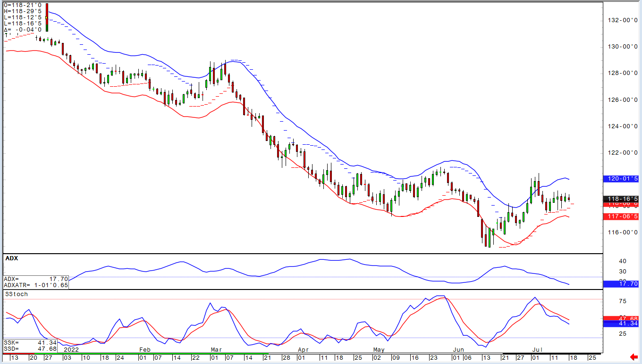Viewport: 642px width, 364px height.
Task: Click the yellow marker on the range bar
Action: pos(46,17)
